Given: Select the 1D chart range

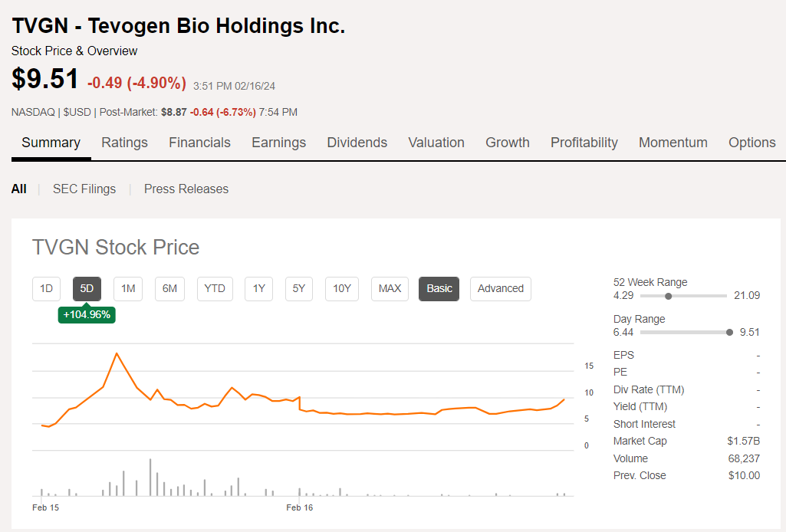Looking at the screenshot, I should [x=46, y=288].
